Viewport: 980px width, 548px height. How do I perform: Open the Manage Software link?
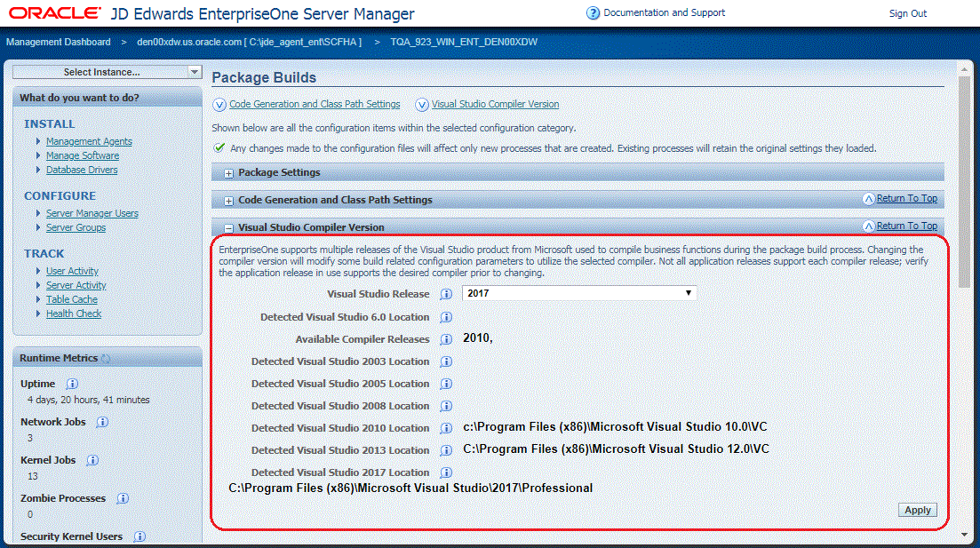click(83, 155)
